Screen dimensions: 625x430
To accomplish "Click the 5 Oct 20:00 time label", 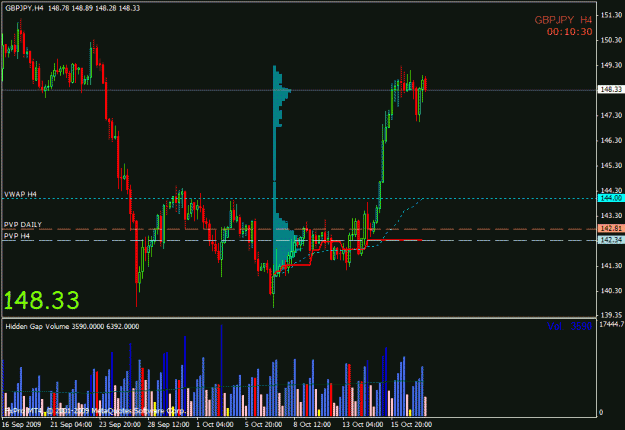I will click(x=263, y=424).
